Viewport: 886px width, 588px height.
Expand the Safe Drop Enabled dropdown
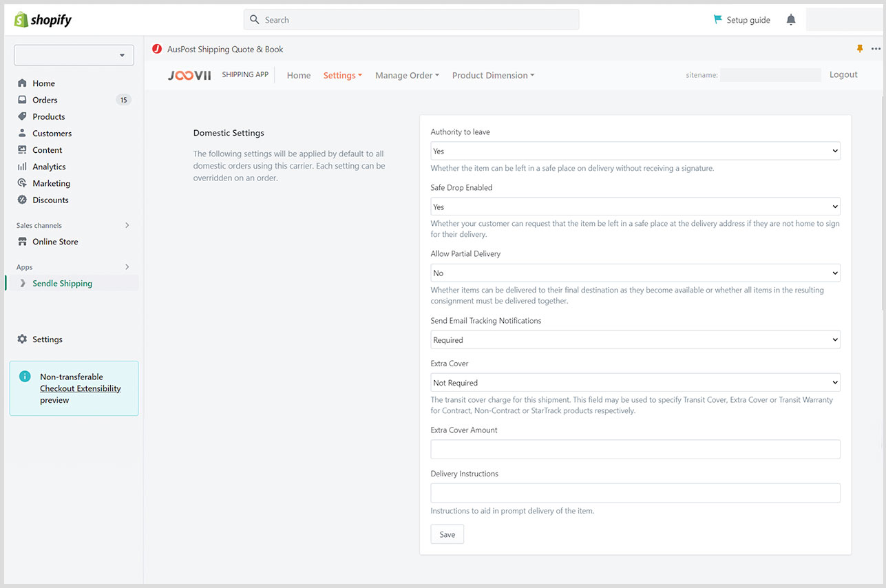[635, 207]
